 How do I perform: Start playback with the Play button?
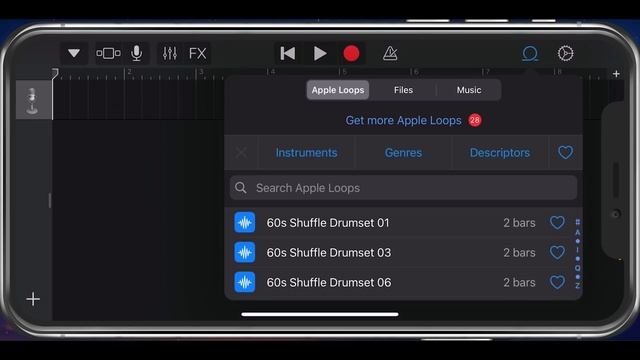pos(320,53)
